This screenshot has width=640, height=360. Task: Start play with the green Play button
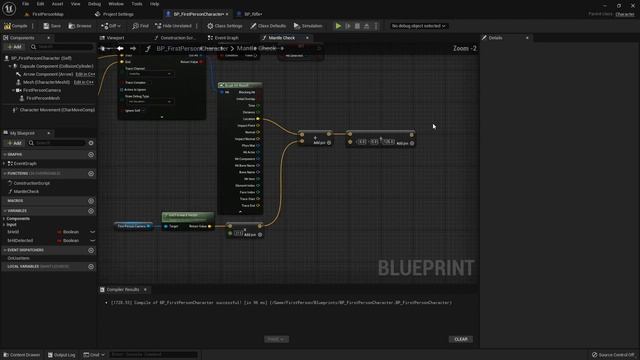[338, 26]
